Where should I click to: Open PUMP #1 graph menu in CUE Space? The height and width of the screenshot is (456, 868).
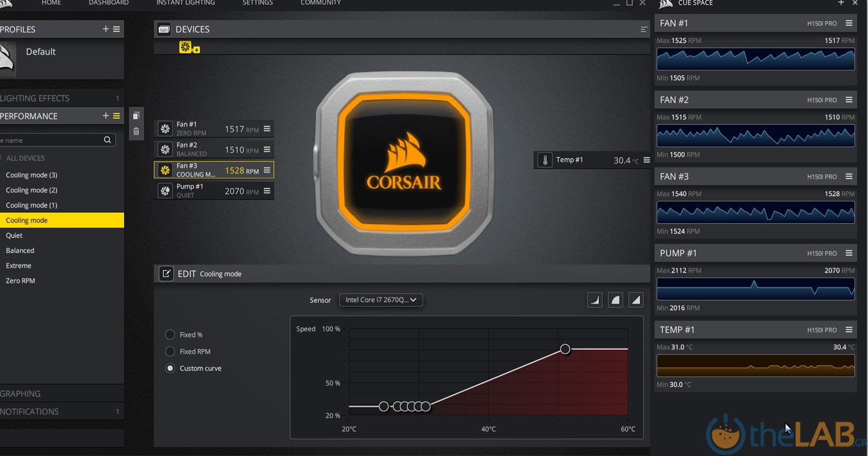(x=849, y=252)
